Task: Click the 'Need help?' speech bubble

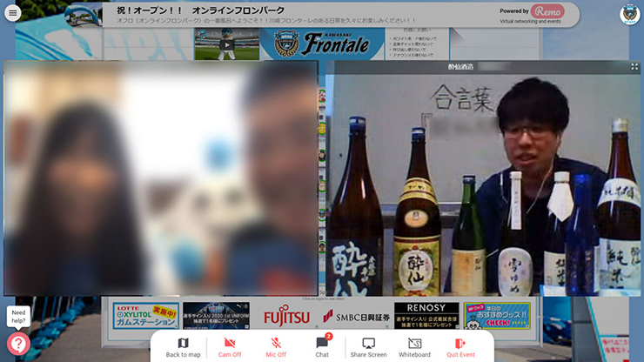Action: 18,317
